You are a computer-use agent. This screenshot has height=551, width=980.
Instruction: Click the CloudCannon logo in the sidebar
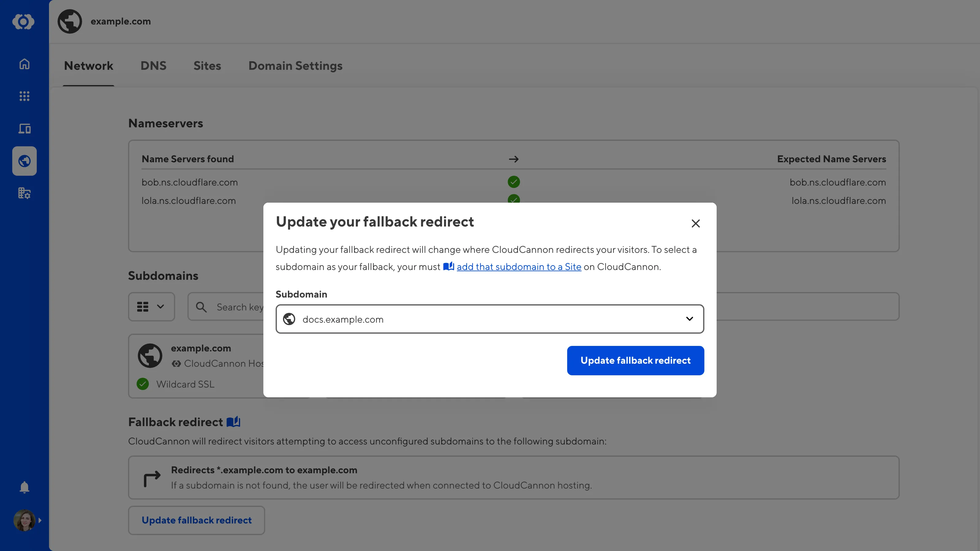[24, 22]
